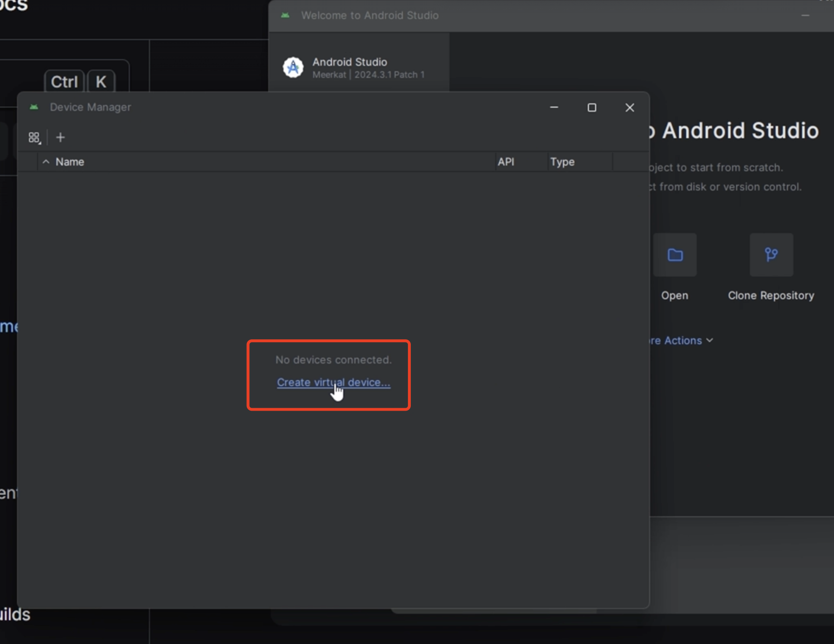This screenshot has height=644, width=834.
Task: Click the plus add device icon
Action: (x=60, y=138)
